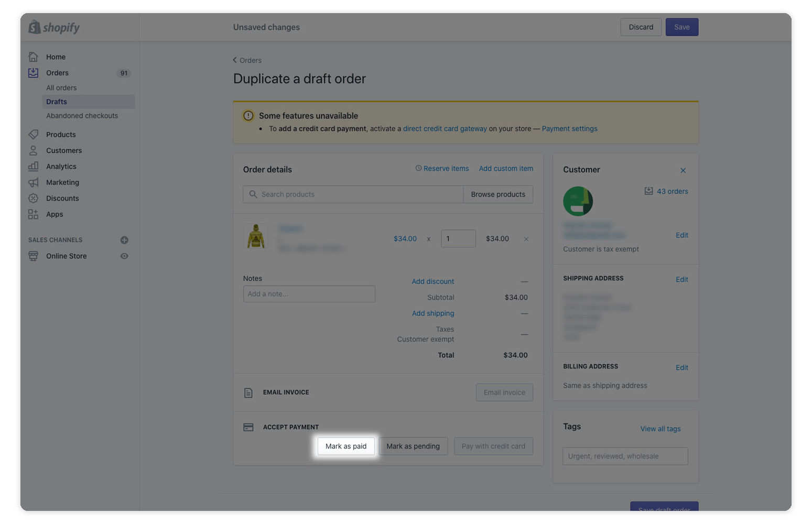View Online Store with eye icon
The height and width of the screenshot is (524, 812).
tap(124, 256)
